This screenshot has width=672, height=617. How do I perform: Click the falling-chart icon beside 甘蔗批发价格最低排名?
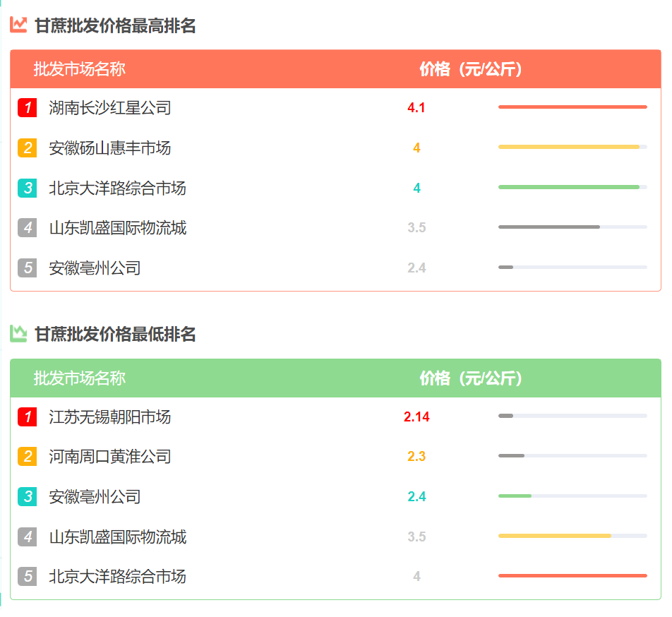click(x=18, y=334)
